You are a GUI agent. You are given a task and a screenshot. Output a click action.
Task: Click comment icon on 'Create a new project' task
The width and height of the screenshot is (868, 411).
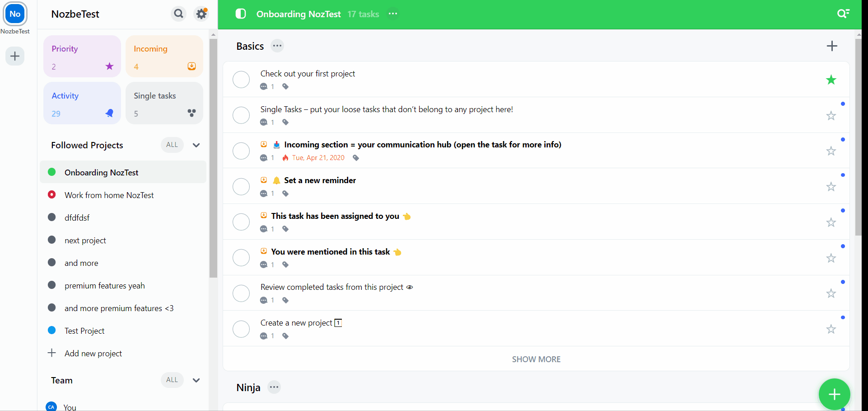[264, 336]
